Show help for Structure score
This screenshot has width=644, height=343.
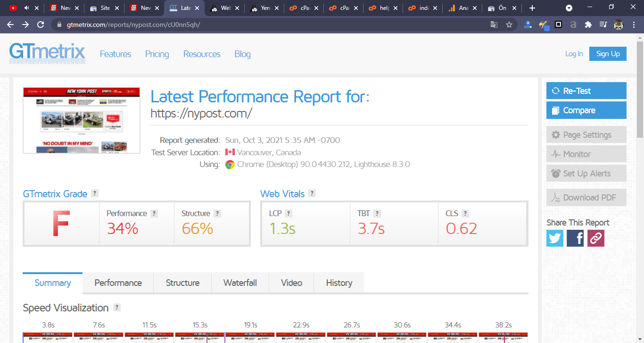coord(217,213)
